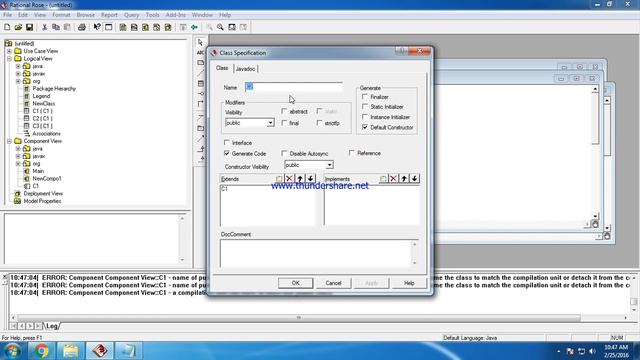640x360 pixels.
Task: Open Chrome from the taskbar
Action: click(x=42, y=351)
